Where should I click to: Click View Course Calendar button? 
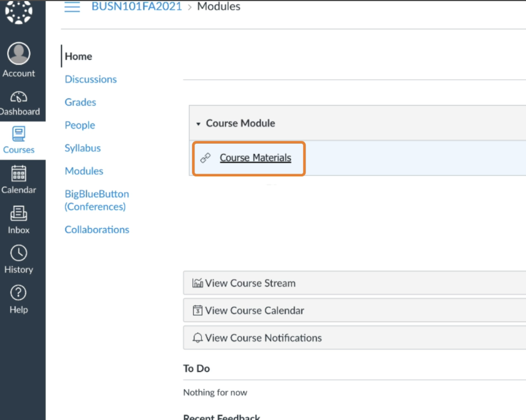tap(254, 311)
